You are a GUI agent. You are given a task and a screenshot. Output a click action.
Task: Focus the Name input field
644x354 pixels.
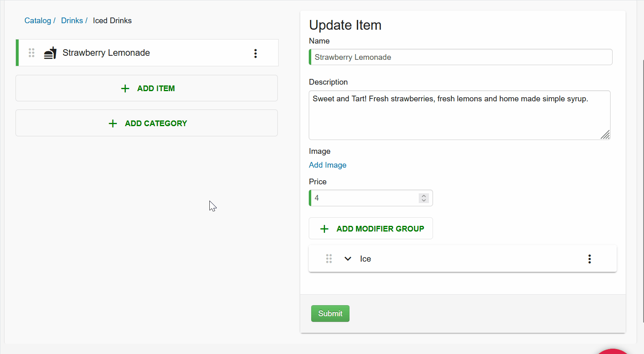point(461,57)
